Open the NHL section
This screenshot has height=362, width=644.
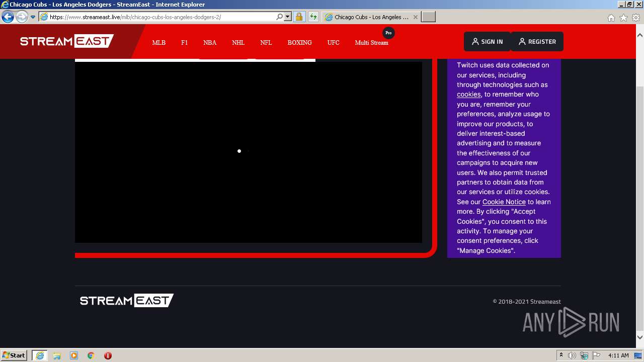(238, 43)
